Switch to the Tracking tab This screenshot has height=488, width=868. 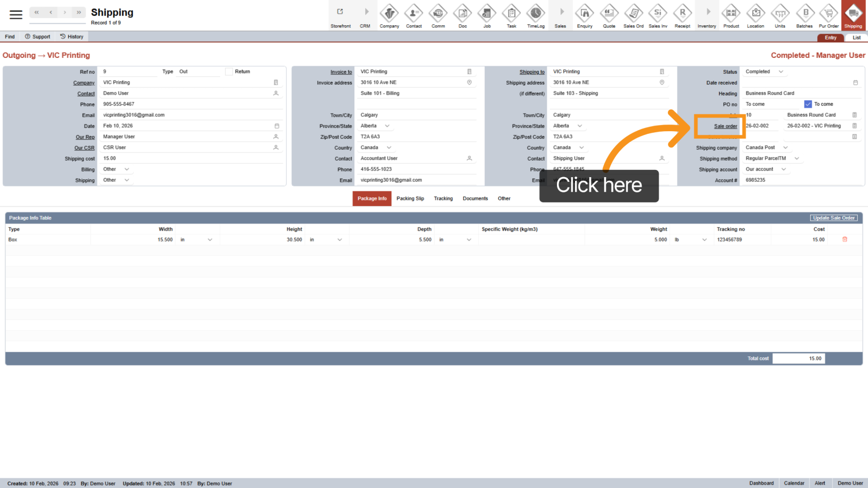coord(443,199)
